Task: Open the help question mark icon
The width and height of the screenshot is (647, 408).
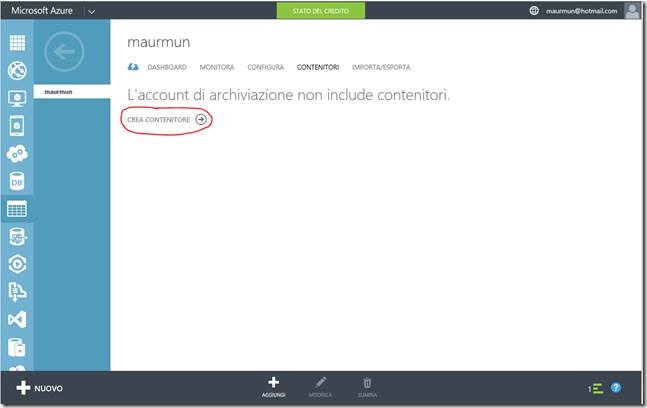Action: coord(616,388)
